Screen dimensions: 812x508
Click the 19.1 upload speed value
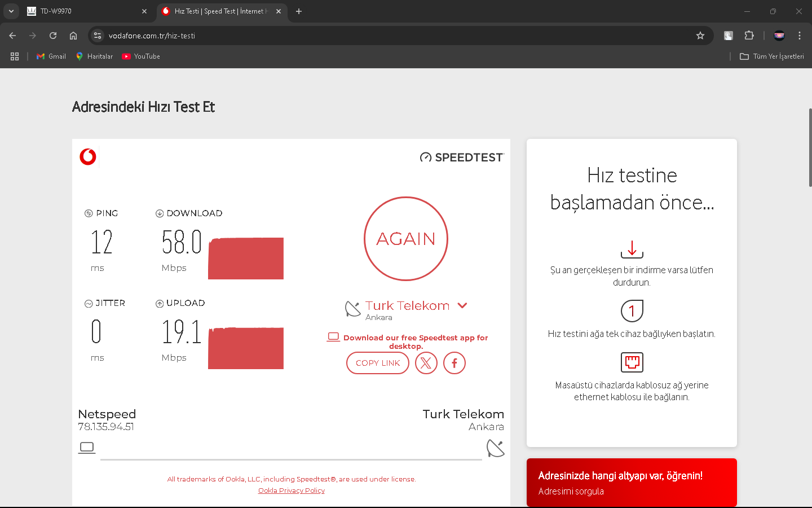pyautogui.click(x=182, y=331)
